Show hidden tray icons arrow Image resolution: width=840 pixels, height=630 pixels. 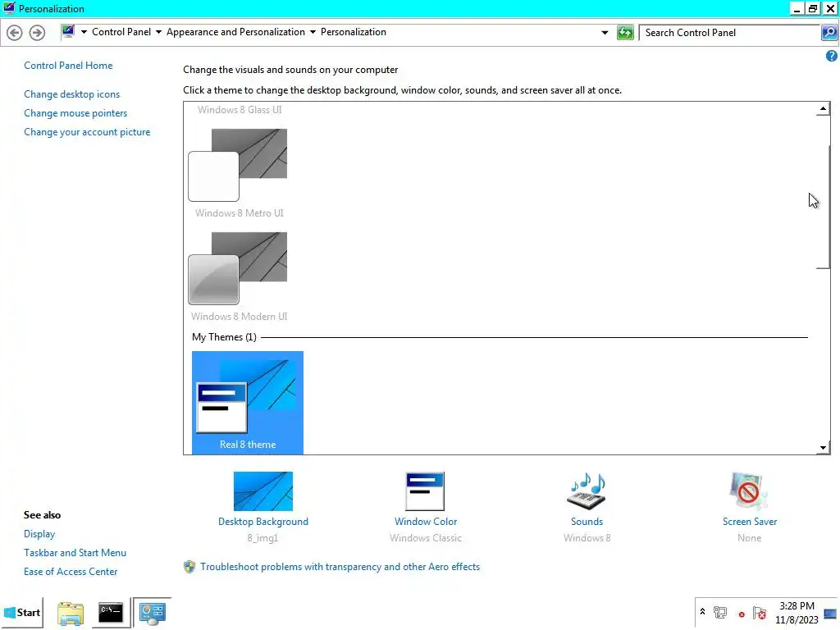(x=702, y=611)
